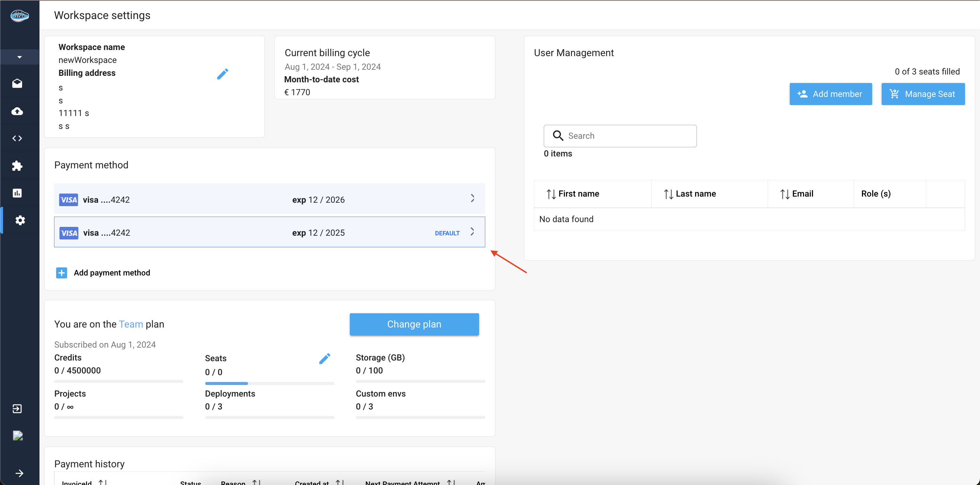
Task: Click the DEFAULT badge on visa card
Action: (x=447, y=233)
